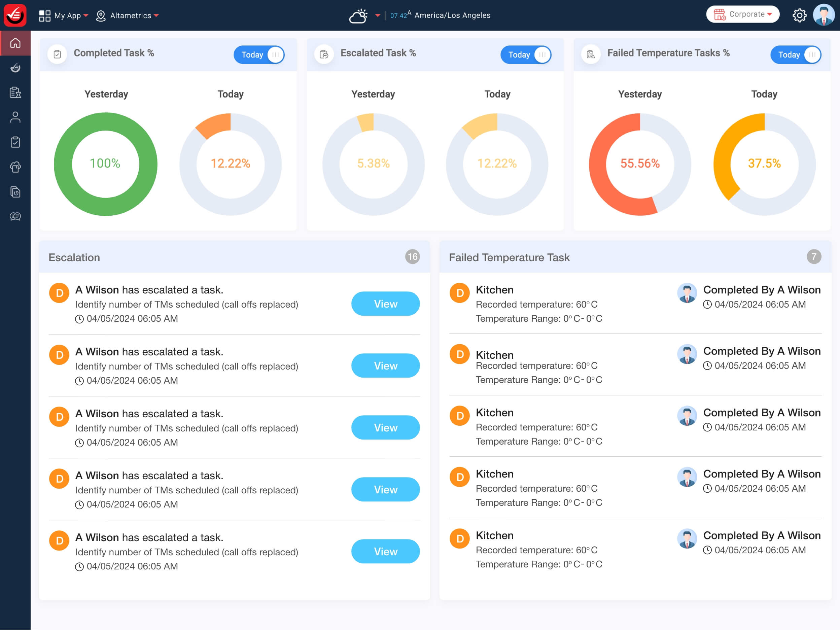
Task: Click Today's 37.5% failed temperature donut chart
Action: (764, 164)
